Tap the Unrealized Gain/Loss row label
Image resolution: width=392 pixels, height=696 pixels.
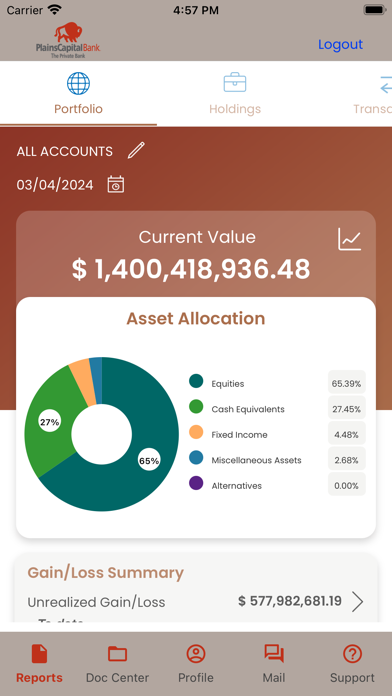tap(96, 602)
